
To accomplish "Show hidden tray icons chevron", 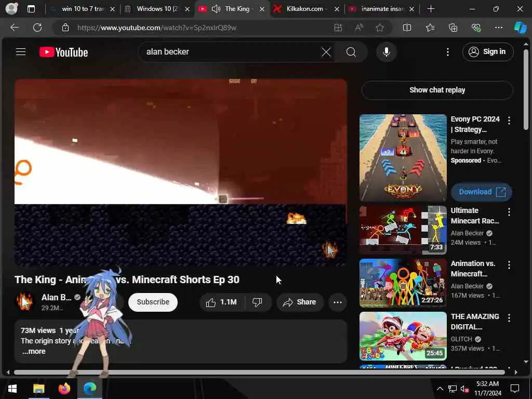I will point(440,389).
